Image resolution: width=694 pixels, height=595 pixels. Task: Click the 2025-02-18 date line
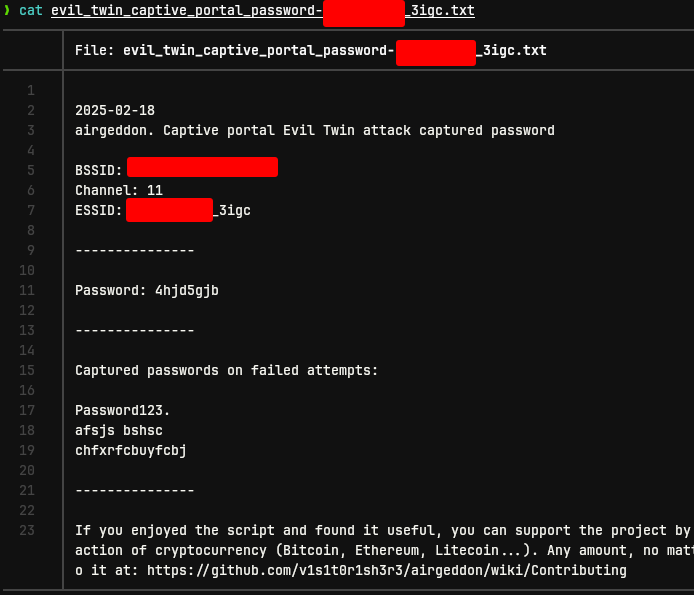tap(115, 110)
